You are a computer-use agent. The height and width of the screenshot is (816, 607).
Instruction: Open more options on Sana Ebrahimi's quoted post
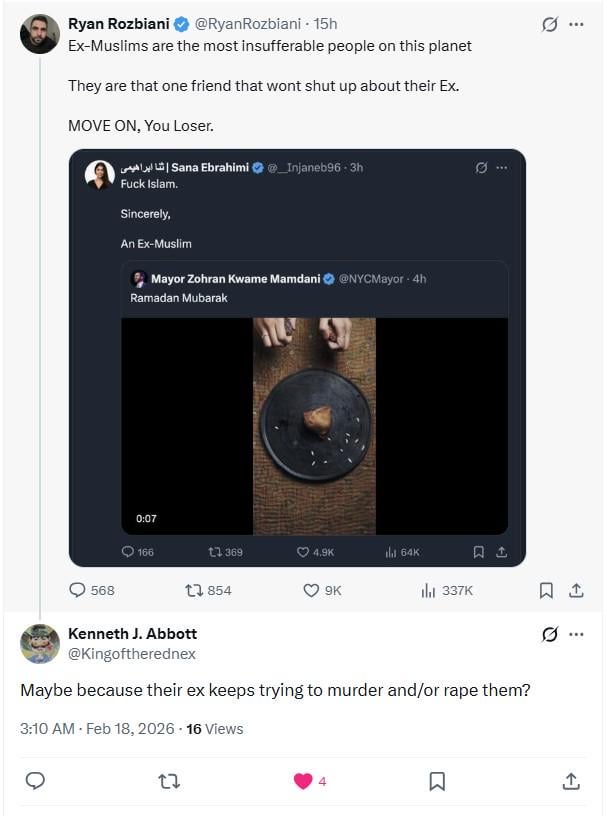tap(501, 167)
